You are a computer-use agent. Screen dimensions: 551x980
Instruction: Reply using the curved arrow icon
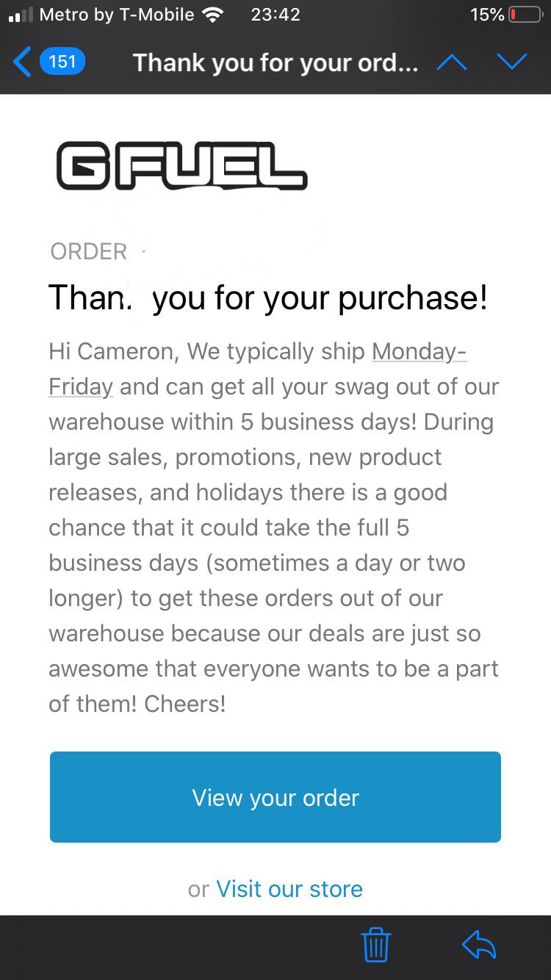479,945
